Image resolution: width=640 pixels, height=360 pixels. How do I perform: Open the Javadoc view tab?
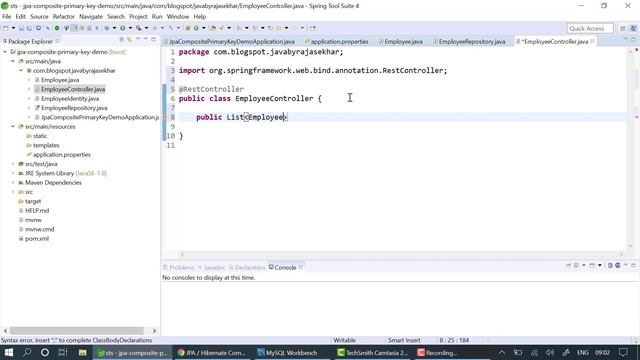pos(212,267)
